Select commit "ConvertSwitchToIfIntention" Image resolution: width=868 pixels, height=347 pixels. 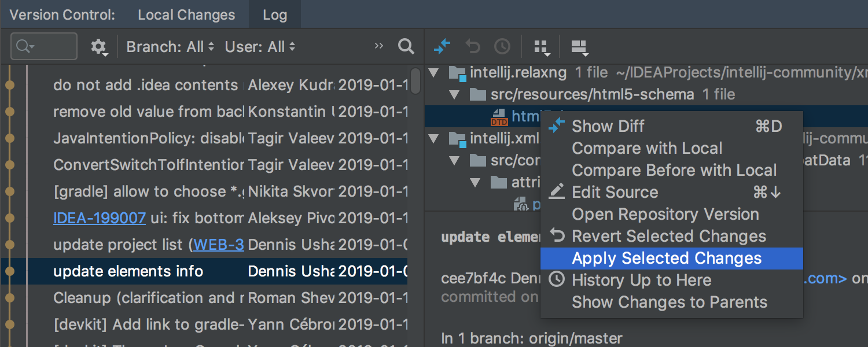pyautogui.click(x=149, y=165)
